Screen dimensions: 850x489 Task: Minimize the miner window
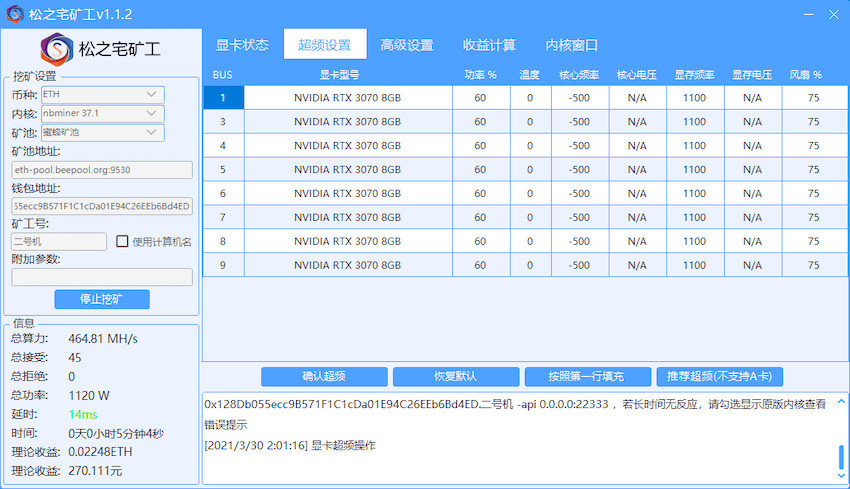click(808, 15)
